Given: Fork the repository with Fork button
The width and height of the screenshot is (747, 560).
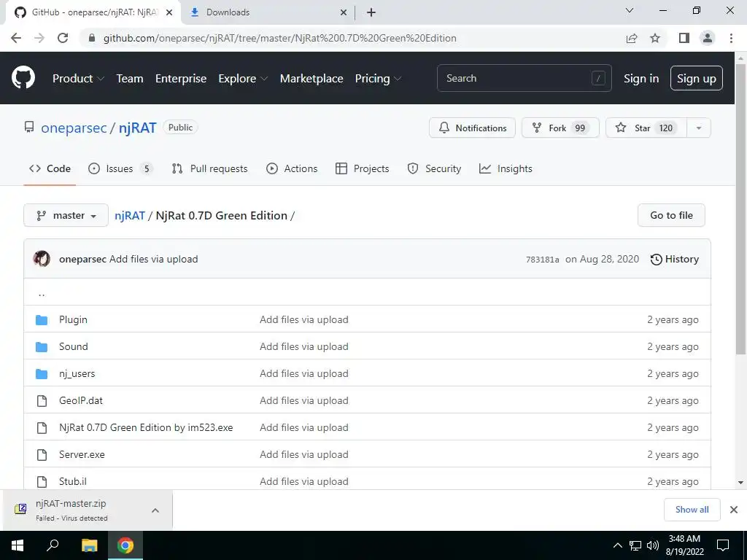Looking at the screenshot, I should [x=560, y=128].
